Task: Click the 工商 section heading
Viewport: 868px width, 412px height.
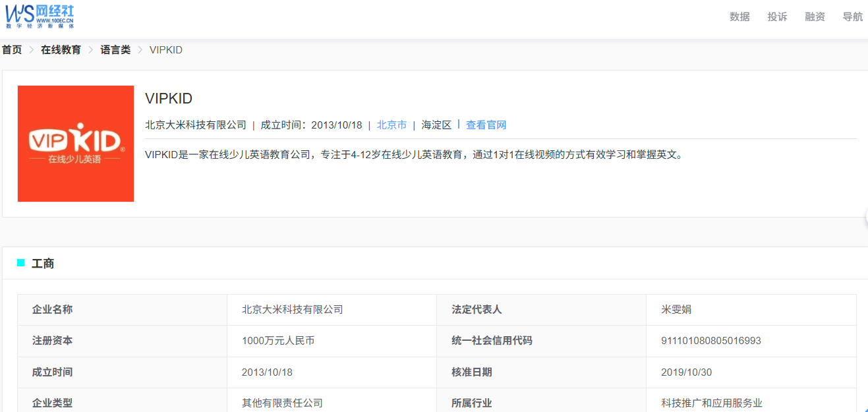Action: point(43,264)
